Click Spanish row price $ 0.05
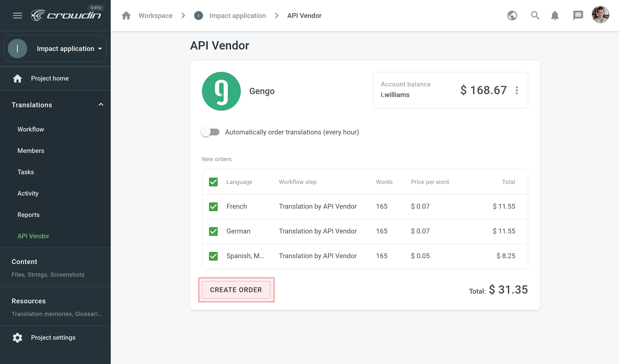Image resolution: width=619 pixels, height=364 pixels. pyautogui.click(x=420, y=256)
